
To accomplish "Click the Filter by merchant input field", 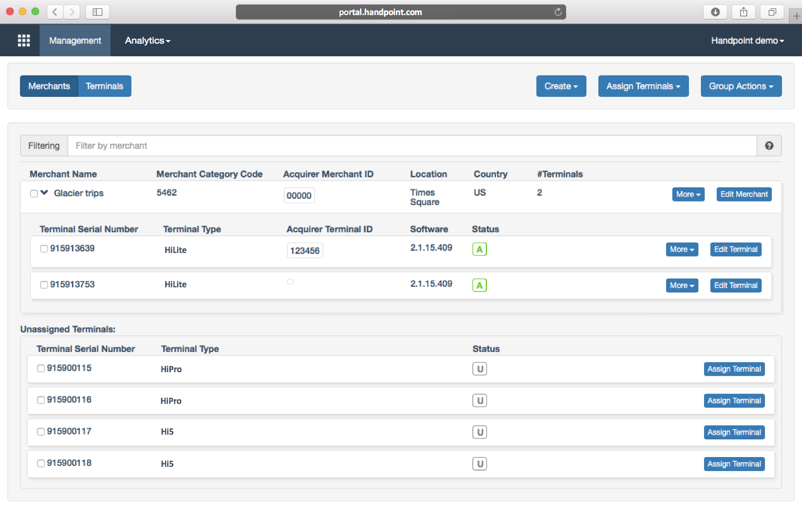I will (411, 146).
